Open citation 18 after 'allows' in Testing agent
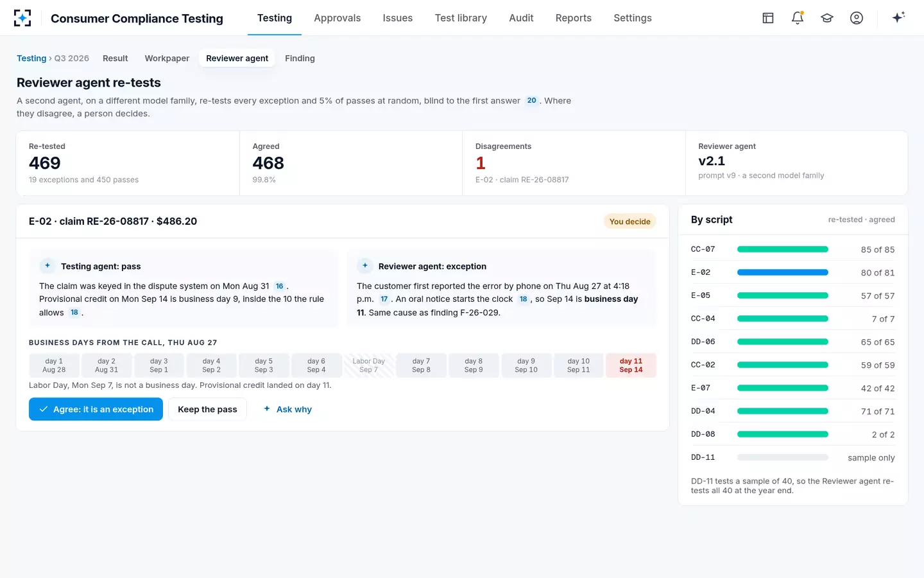Viewport: 924px width, 578px height. (x=74, y=313)
